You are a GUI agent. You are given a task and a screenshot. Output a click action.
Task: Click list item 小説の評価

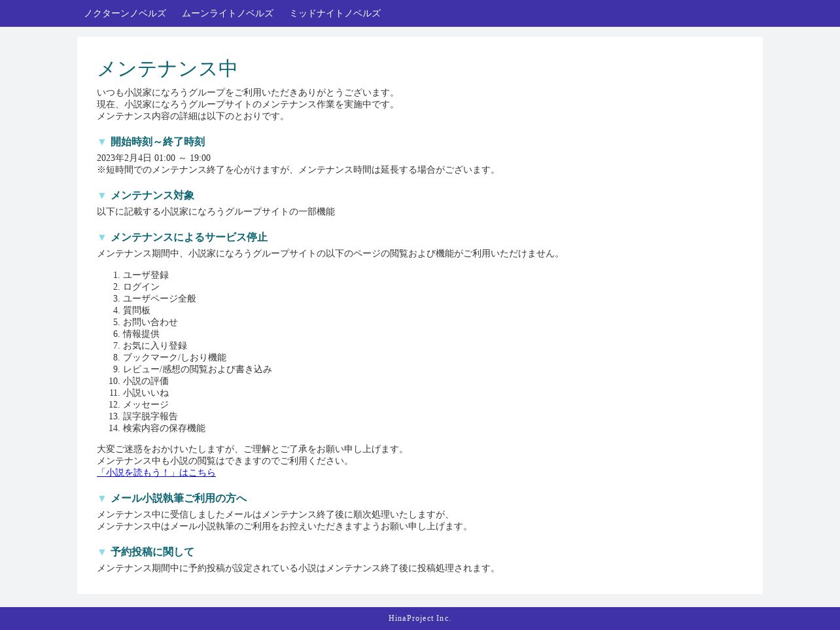point(146,381)
